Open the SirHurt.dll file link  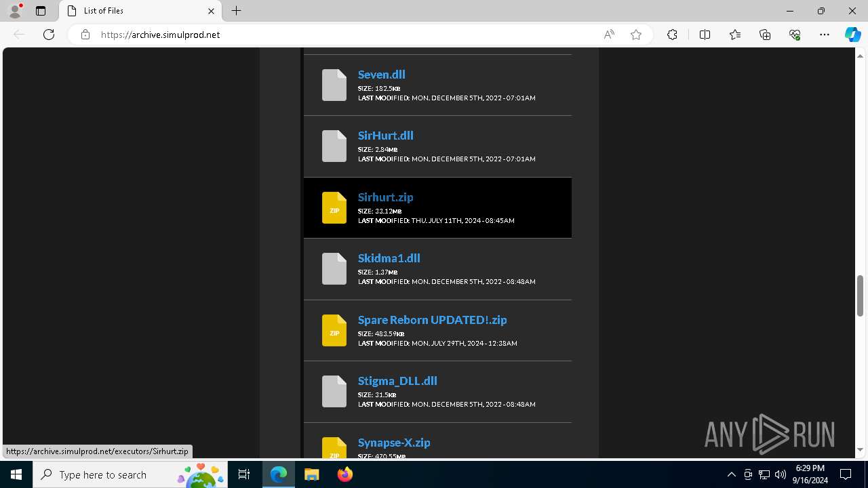click(x=386, y=136)
